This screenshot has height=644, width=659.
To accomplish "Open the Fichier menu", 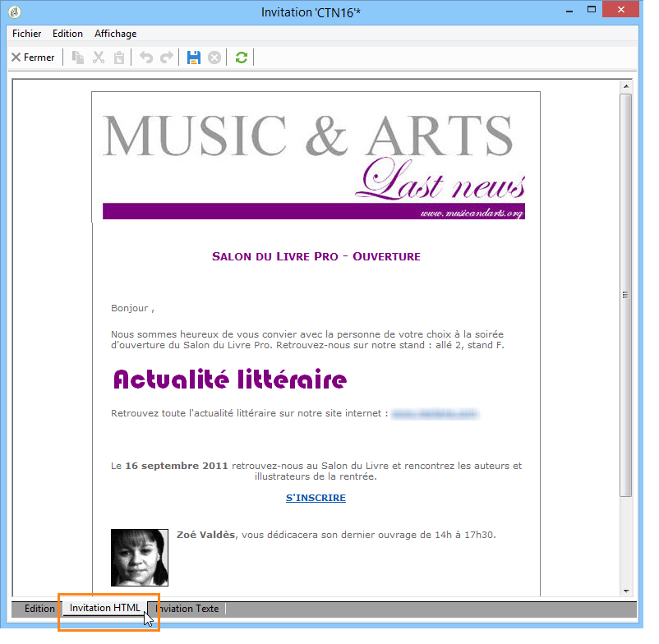I will pos(26,34).
